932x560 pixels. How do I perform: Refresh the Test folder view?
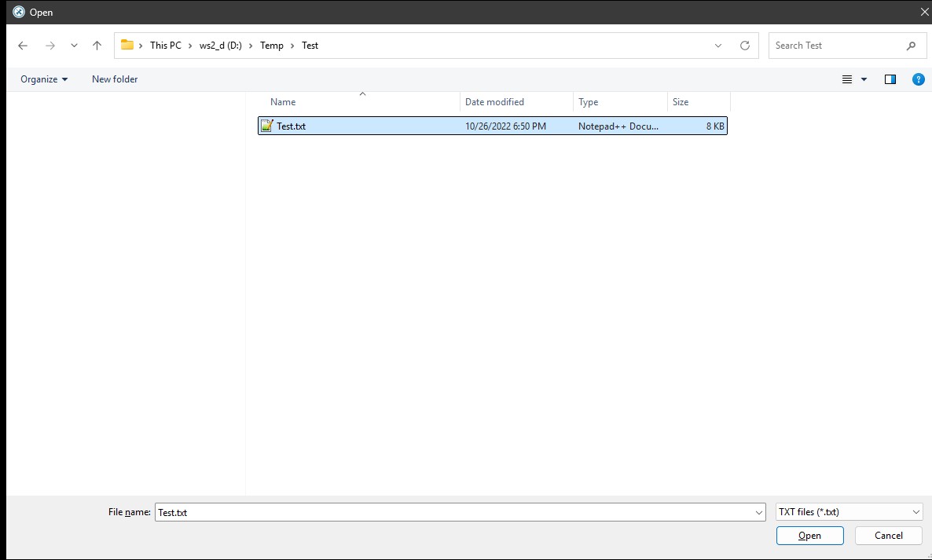(x=745, y=46)
